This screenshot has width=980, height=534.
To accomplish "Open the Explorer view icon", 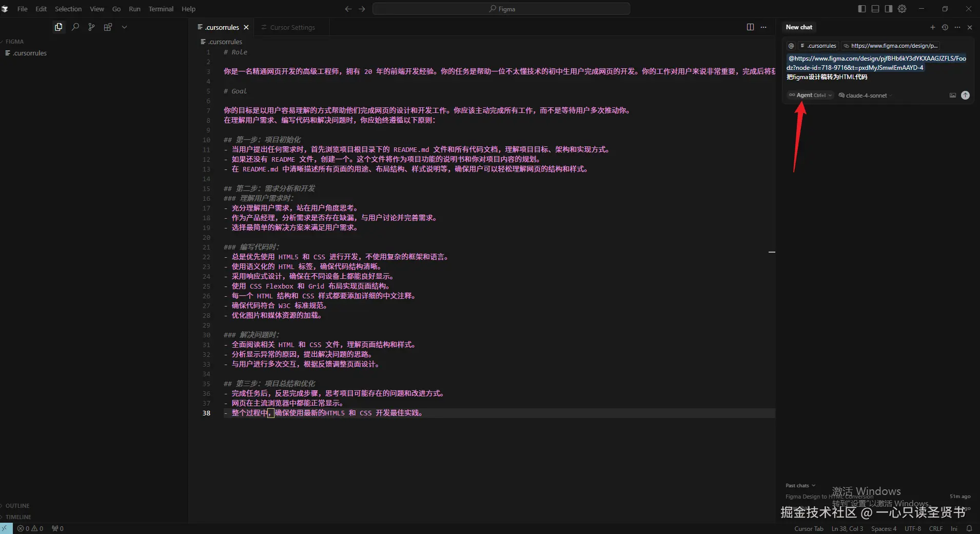I will coord(58,27).
